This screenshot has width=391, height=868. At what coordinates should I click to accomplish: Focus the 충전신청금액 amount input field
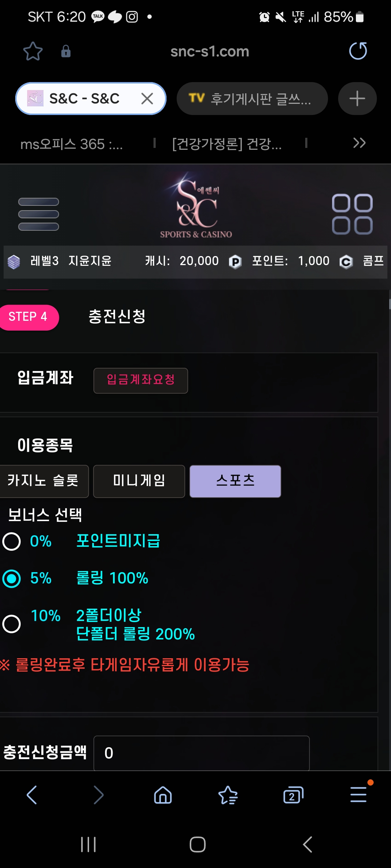(201, 753)
